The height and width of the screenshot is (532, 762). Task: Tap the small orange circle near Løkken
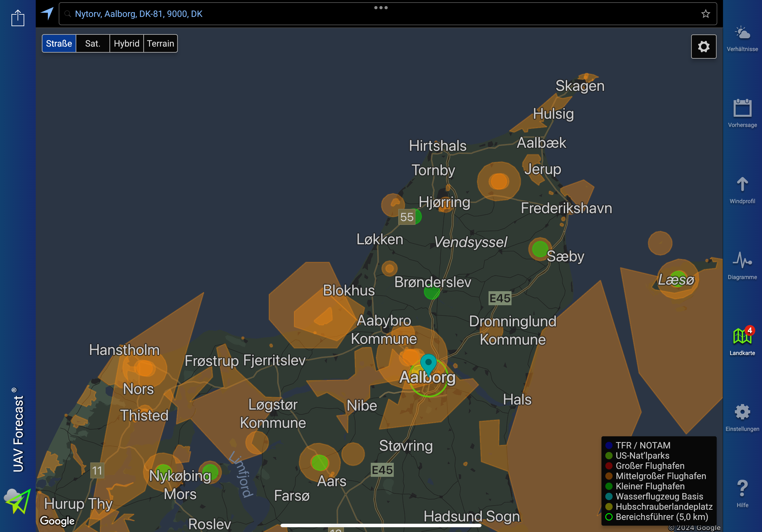pos(389,268)
